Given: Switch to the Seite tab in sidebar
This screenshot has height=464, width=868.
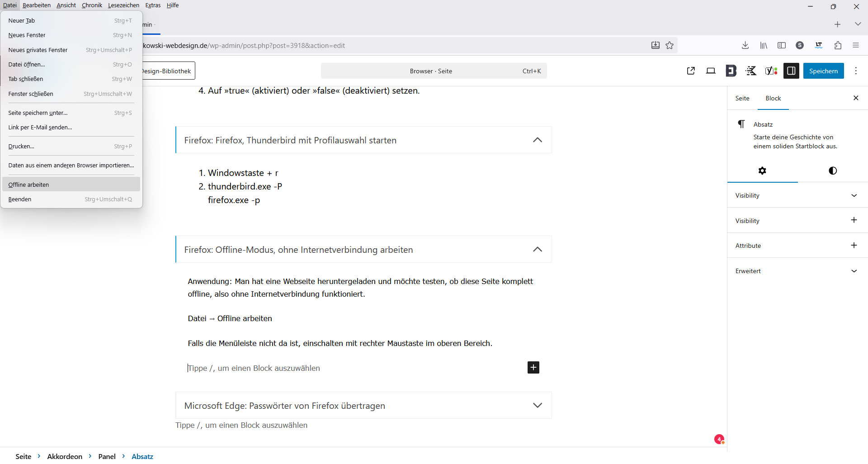Looking at the screenshot, I should click(742, 98).
